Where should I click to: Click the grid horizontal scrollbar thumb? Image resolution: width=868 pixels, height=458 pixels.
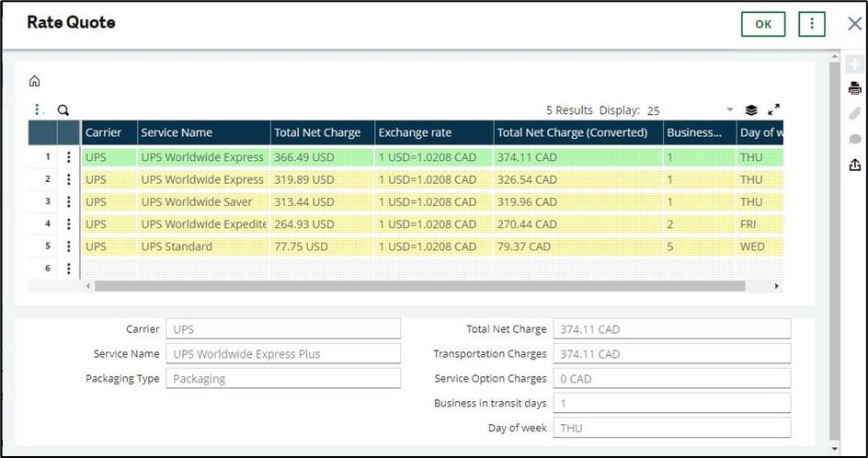[419, 286]
